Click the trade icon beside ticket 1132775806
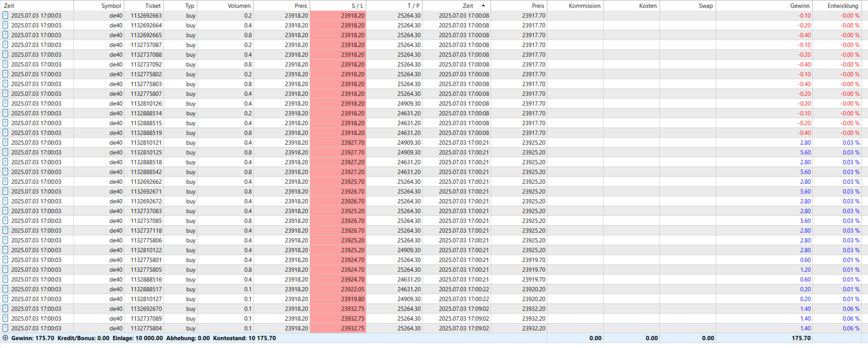 5,240
